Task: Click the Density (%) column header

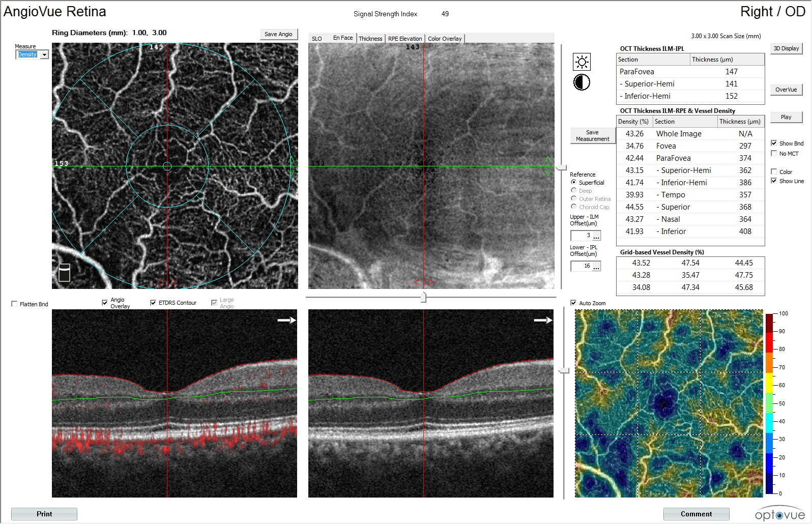Action: click(x=634, y=122)
